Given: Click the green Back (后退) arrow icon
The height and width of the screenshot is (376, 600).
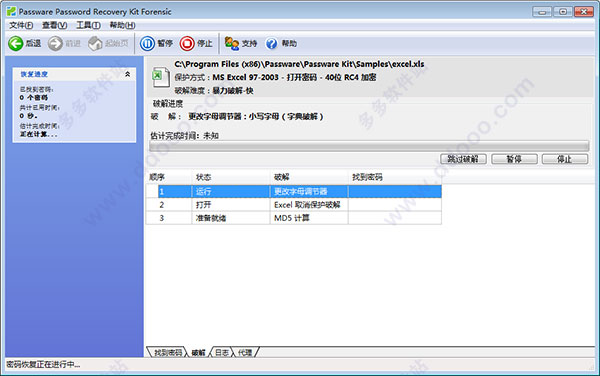Looking at the screenshot, I should click(x=16, y=44).
